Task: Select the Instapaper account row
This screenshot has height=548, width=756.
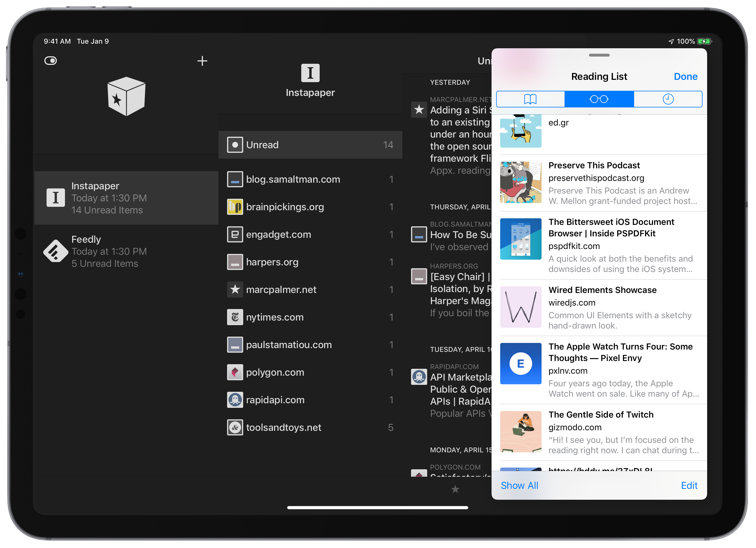Action: click(x=126, y=198)
